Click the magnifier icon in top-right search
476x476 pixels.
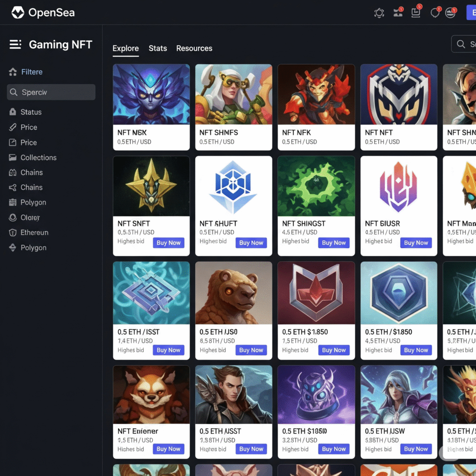(461, 44)
